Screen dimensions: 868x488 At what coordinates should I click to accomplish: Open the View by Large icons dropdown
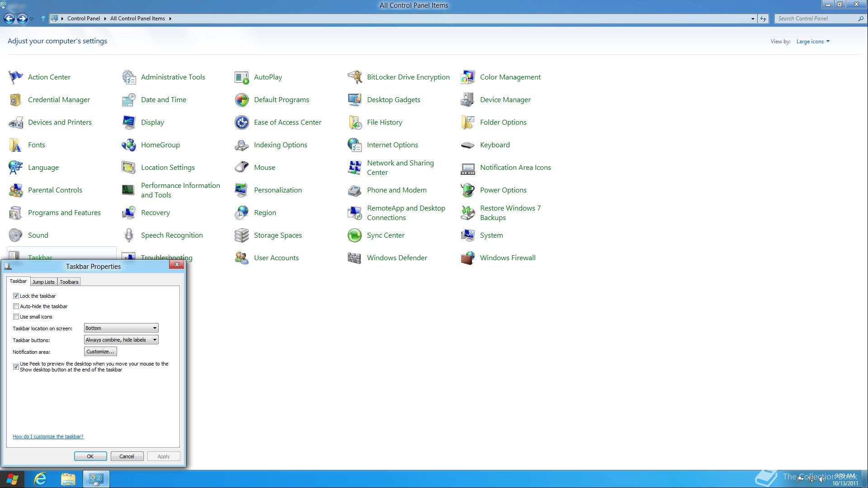[813, 42]
